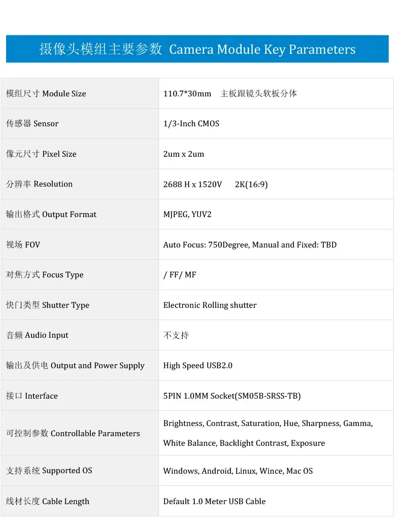Select the Output Format label
Image resolution: width=401 pixels, height=532 pixels.
[51, 215]
